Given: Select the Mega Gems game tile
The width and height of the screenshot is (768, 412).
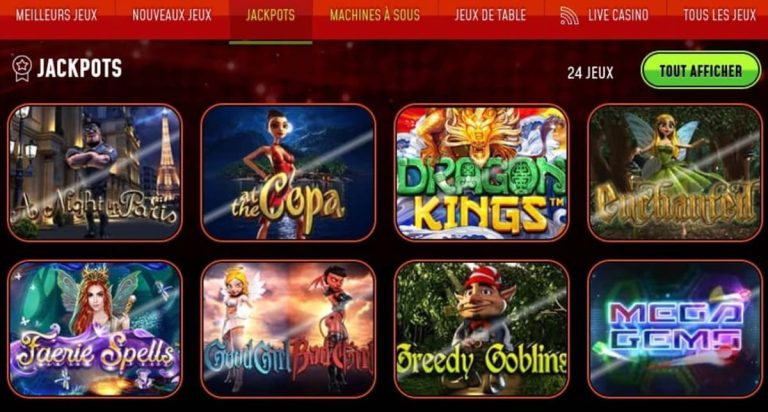Looking at the screenshot, I should [x=675, y=329].
